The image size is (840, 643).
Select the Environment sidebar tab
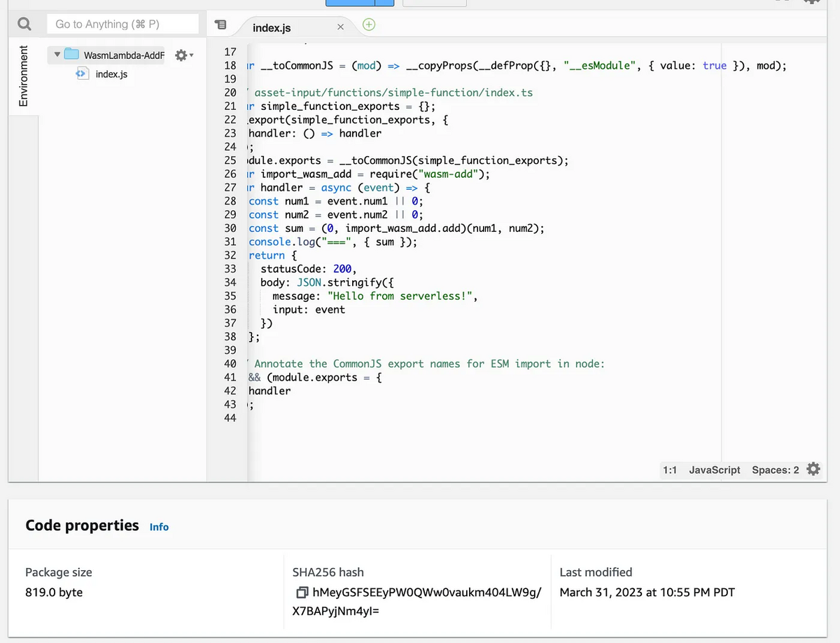(x=24, y=77)
